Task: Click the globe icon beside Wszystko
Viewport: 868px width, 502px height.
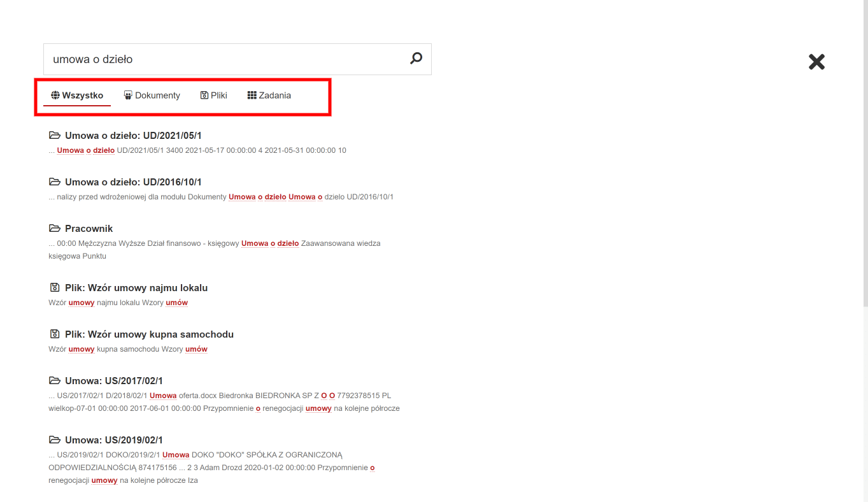Action: 55,96
